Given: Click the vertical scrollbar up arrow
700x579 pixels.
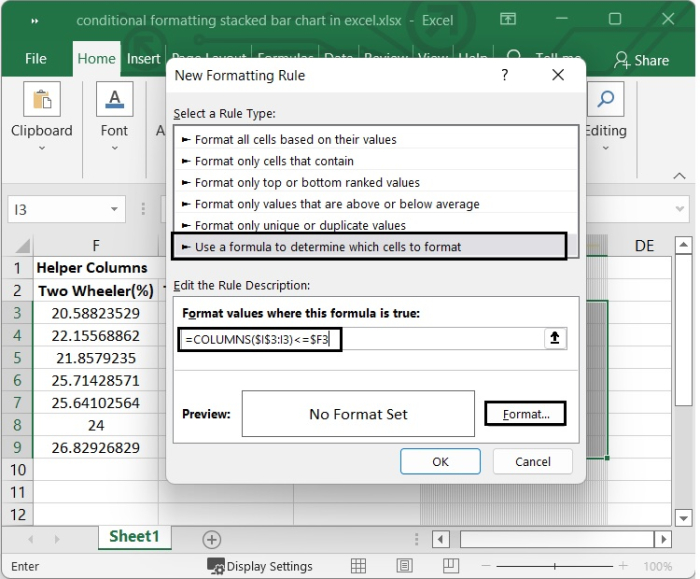Looking at the screenshot, I should (x=683, y=244).
